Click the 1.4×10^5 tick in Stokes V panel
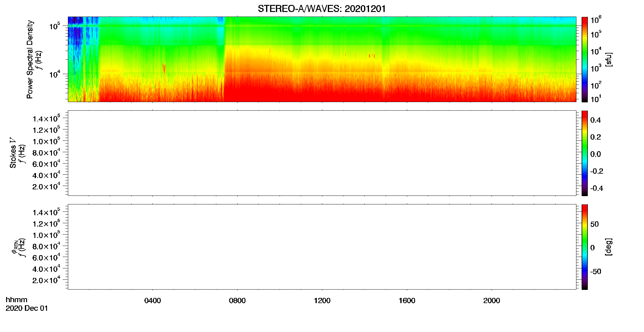 pos(47,118)
